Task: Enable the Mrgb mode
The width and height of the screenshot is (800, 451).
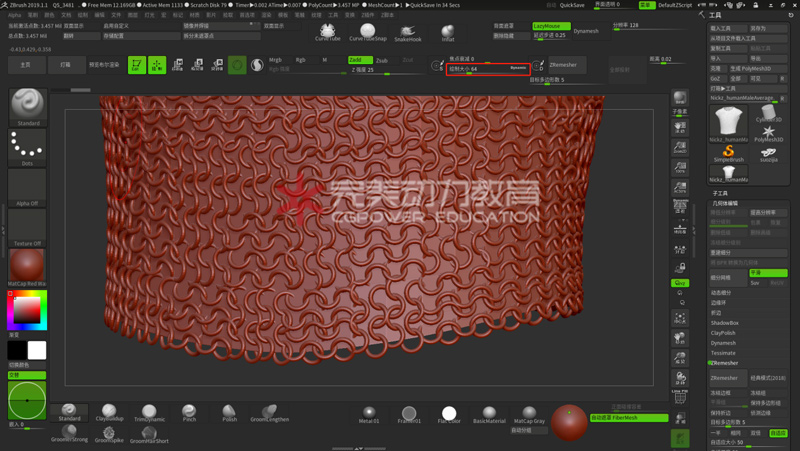Action: pos(276,60)
